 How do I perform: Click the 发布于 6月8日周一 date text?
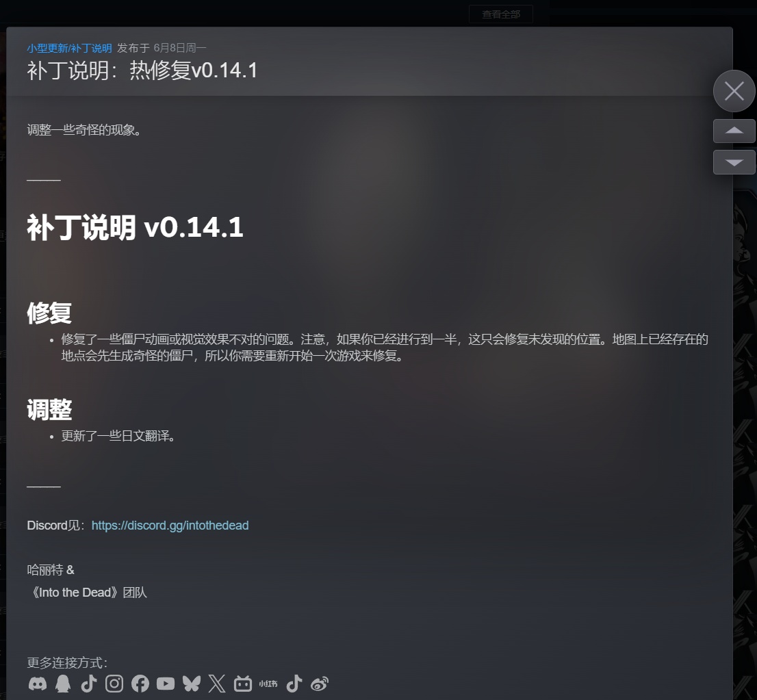[162, 49]
